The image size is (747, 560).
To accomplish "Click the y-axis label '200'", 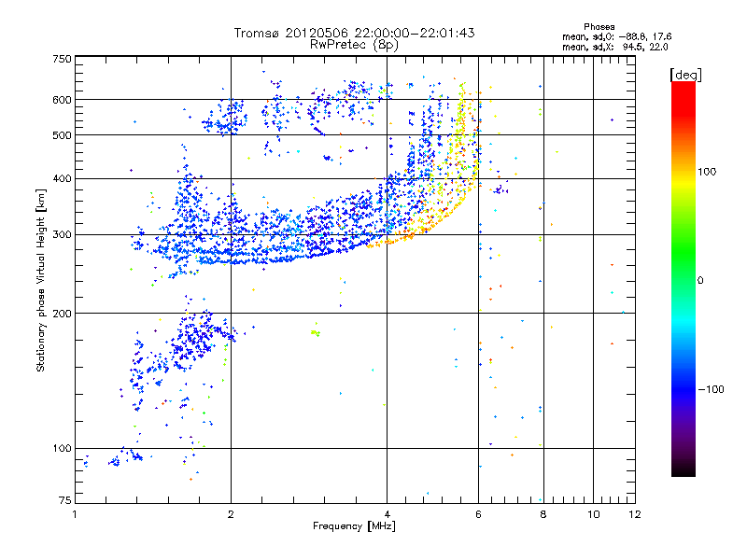I will 62,314.
